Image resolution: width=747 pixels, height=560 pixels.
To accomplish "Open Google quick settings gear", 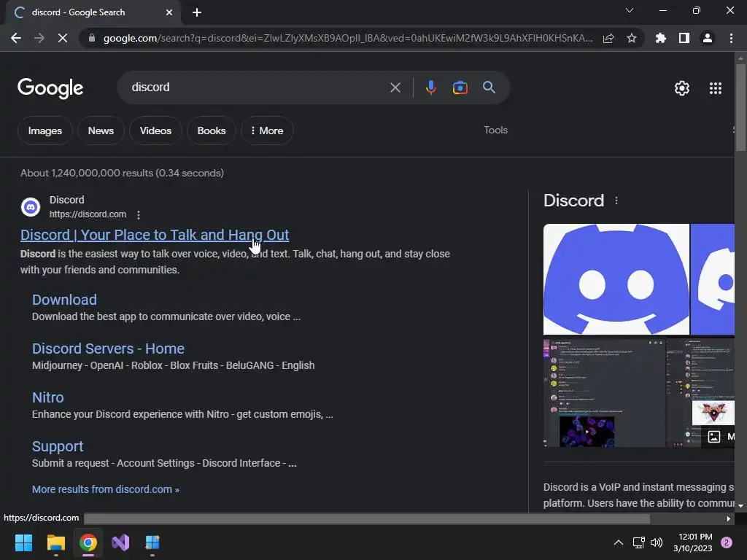I will [x=682, y=88].
